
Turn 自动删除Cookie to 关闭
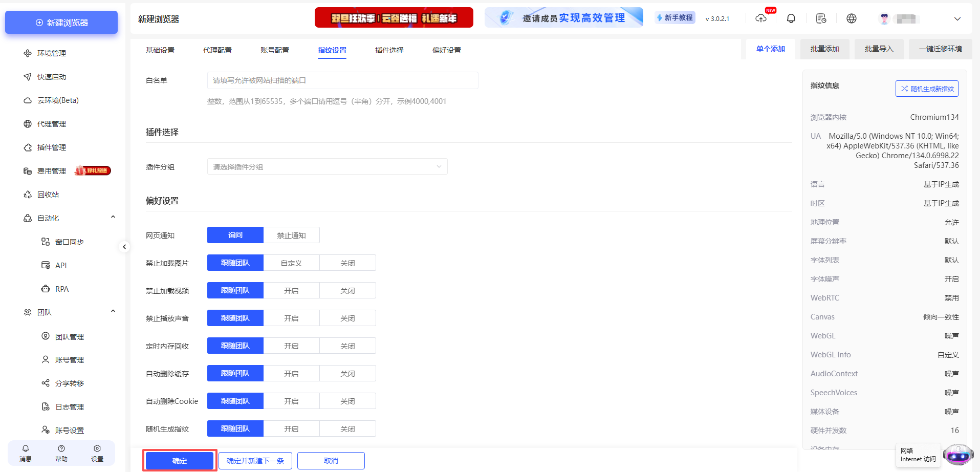click(347, 400)
